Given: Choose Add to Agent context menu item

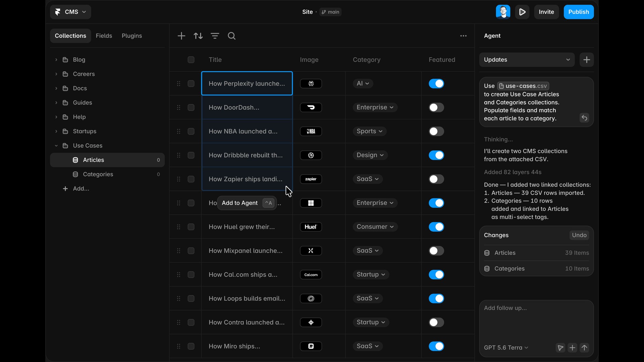Looking at the screenshot, I should pos(247,203).
